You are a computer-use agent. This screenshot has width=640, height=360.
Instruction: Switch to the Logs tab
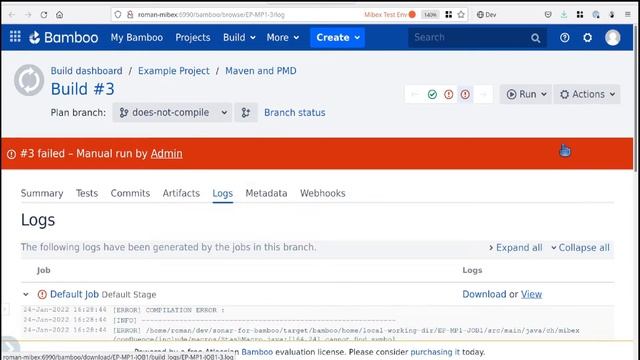222,193
